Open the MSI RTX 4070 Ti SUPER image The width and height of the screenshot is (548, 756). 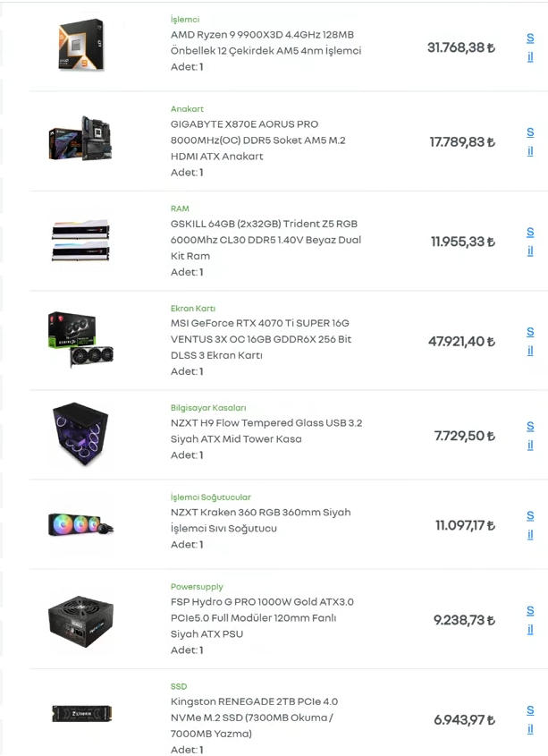coord(80,340)
